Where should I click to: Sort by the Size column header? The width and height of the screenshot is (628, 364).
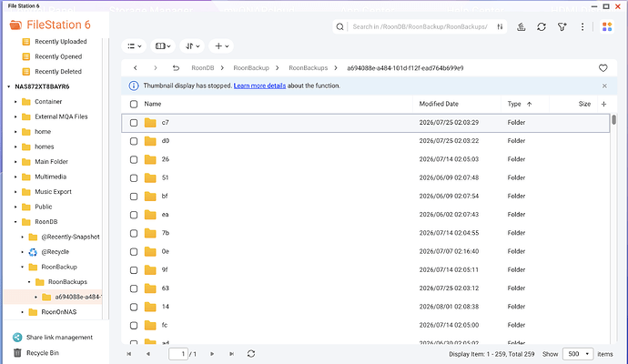pyautogui.click(x=584, y=104)
